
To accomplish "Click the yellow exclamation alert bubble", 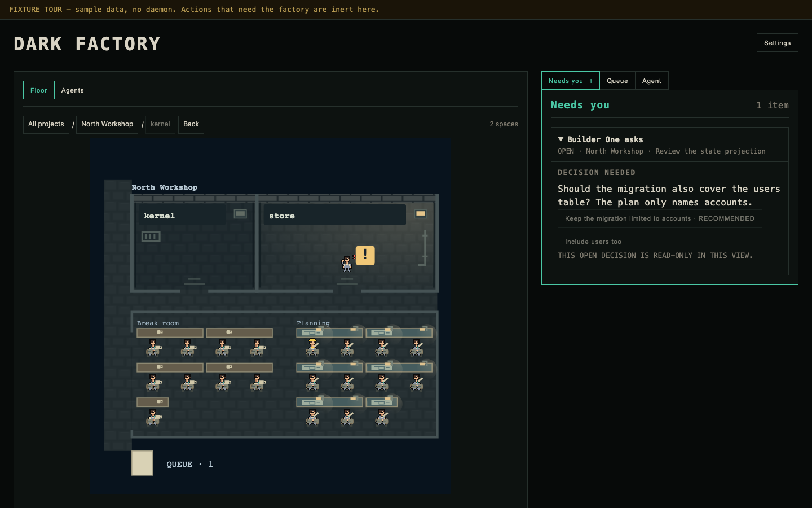I will [x=365, y=255].
